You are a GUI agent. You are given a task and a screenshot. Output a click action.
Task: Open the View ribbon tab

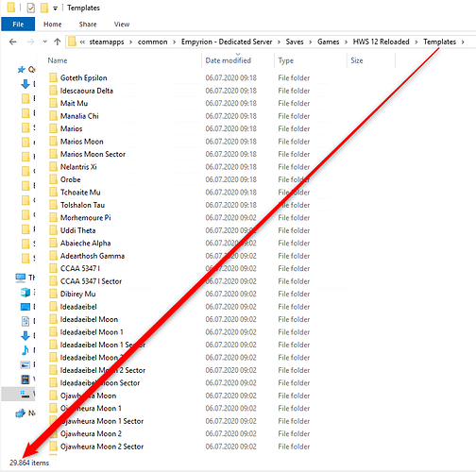click(122, 25)
